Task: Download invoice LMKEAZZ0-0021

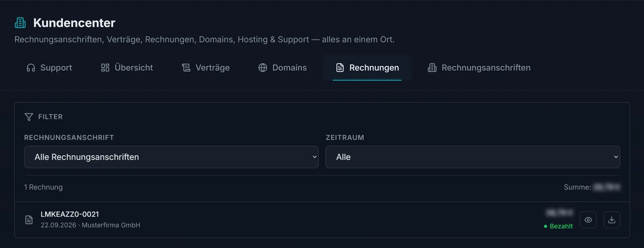Action: [612, 220]
